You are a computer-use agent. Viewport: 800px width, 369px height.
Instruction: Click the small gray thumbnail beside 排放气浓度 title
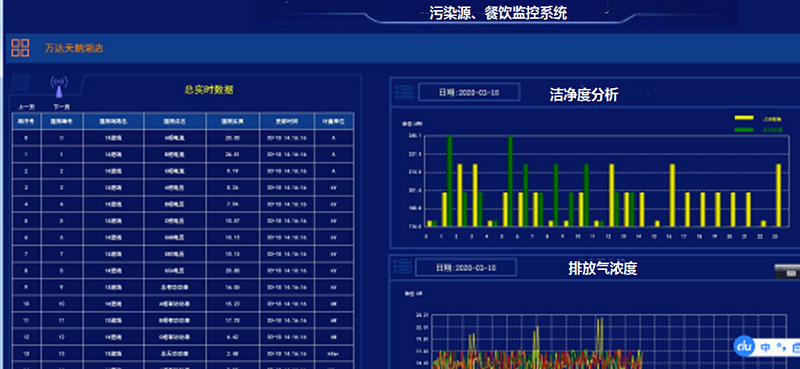click(786, 272)
